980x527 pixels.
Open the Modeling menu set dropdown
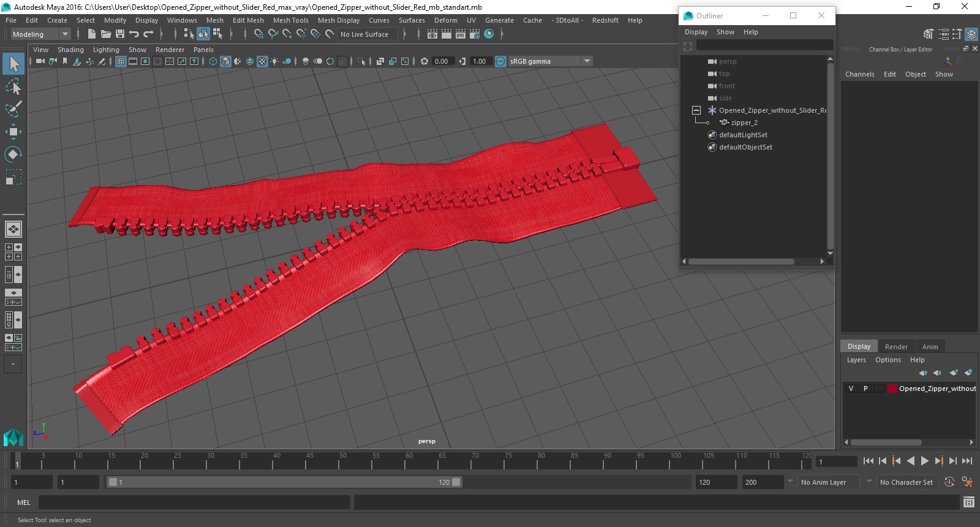(40, 34)
